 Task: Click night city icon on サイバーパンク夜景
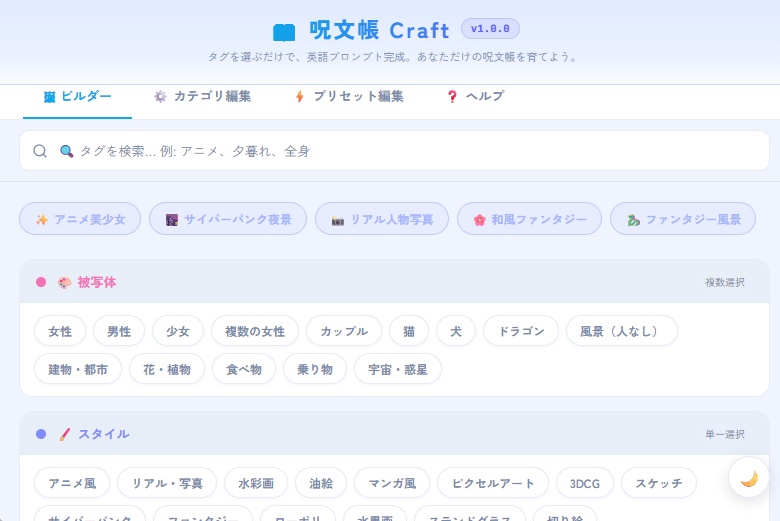(x=172, y=219)
